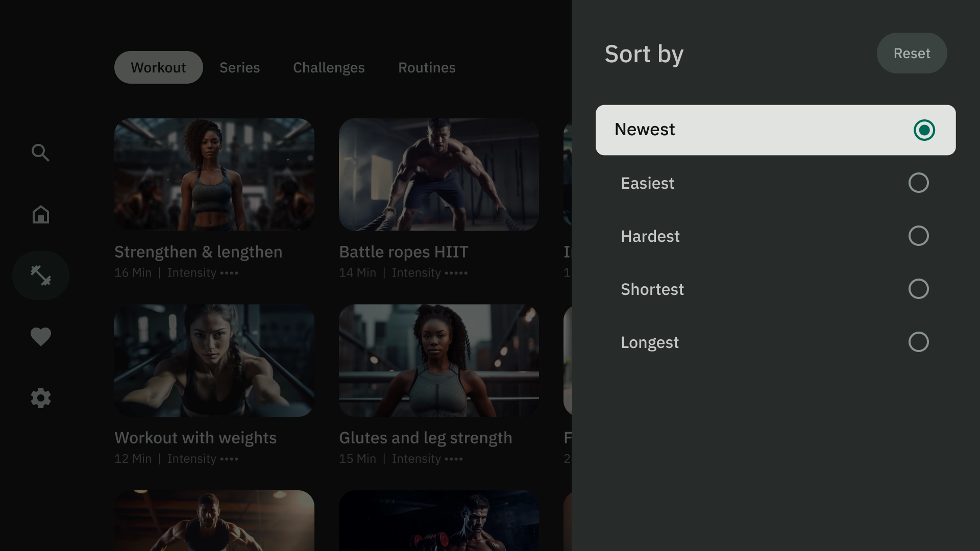Click the Reset button in sort panel
This screenshot has height=551, width=980.
(912, 53)
